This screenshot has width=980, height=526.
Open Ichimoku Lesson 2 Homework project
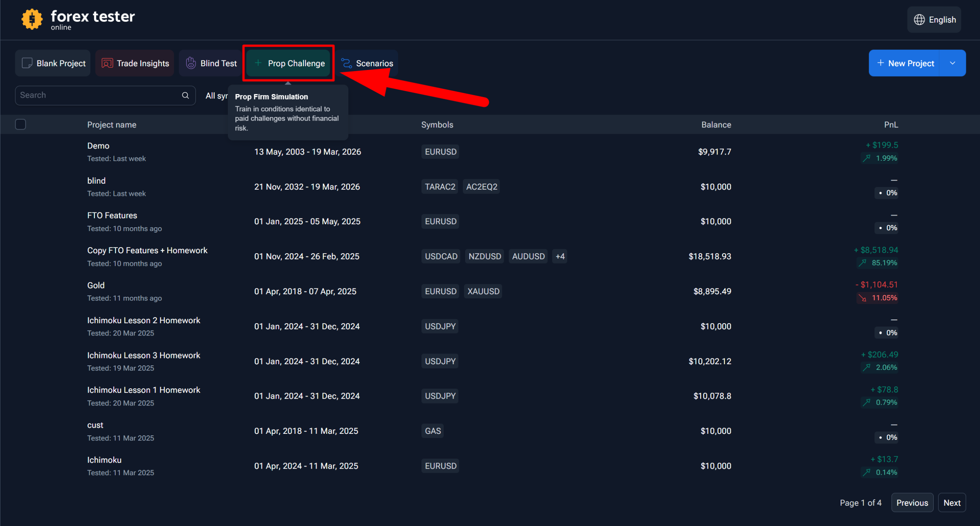coord(144,320)
